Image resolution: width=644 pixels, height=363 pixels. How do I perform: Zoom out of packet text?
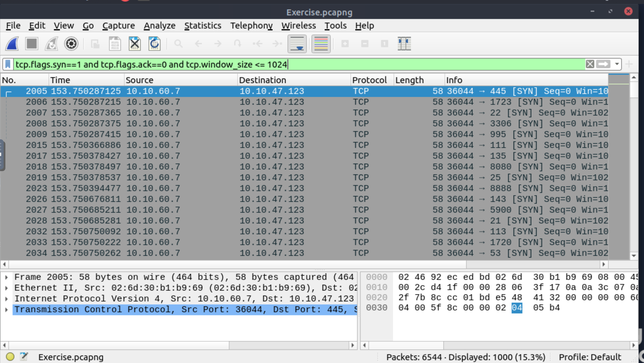point(365,44)
